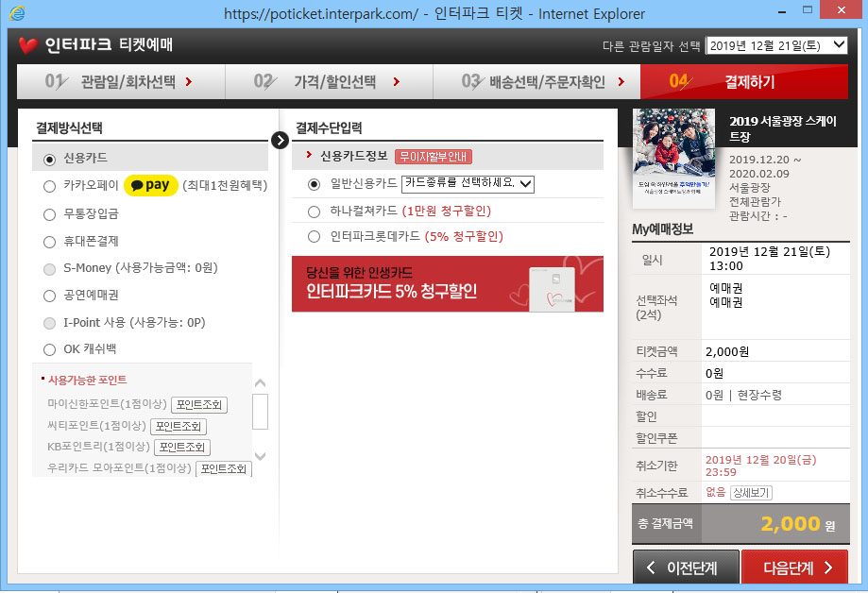Go to step 03 배송선택/주문자확인 tab
This screenshot has height=593, width=868.
(536, 82)
